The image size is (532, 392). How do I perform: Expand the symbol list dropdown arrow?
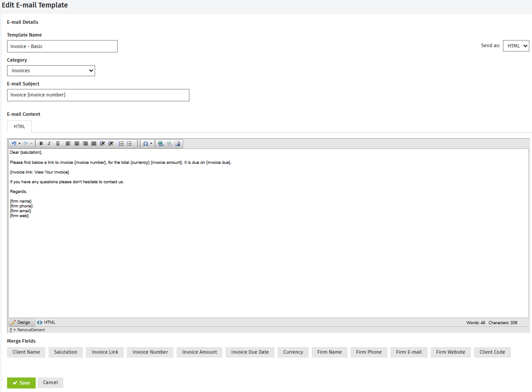151,144
